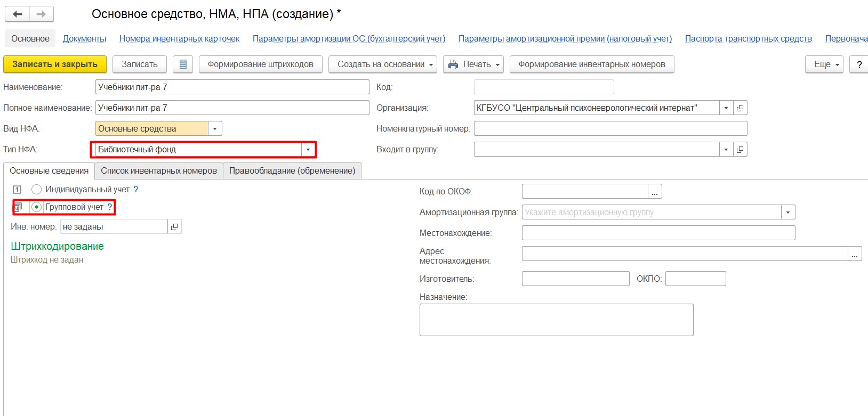Go back with the left arrow button
The height and width of the screenshot is (416, 868).
tap(17, 14)
